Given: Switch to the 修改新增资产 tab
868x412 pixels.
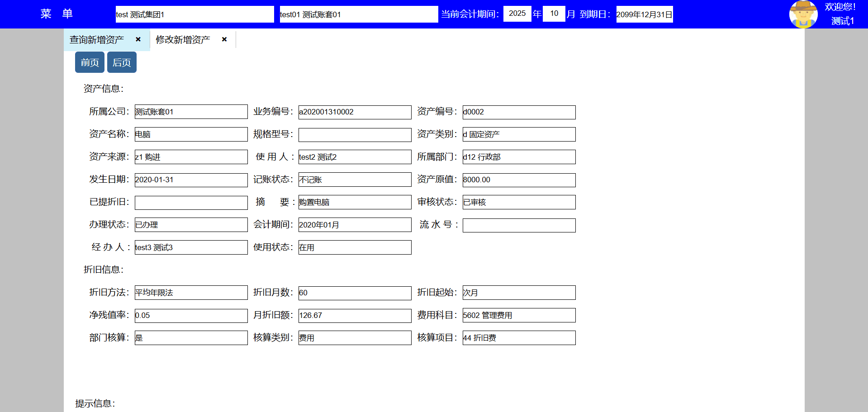Looking at the screenshot, I should tap(183, 40).
